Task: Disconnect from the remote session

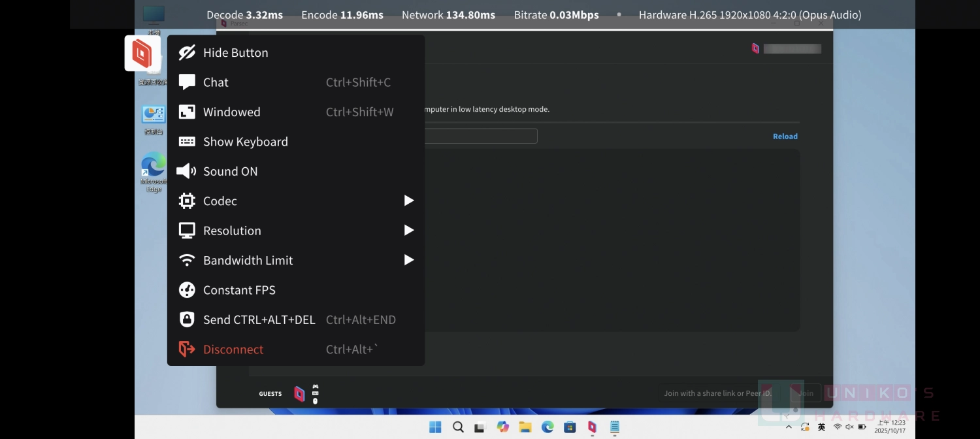Action: (233, 350)
